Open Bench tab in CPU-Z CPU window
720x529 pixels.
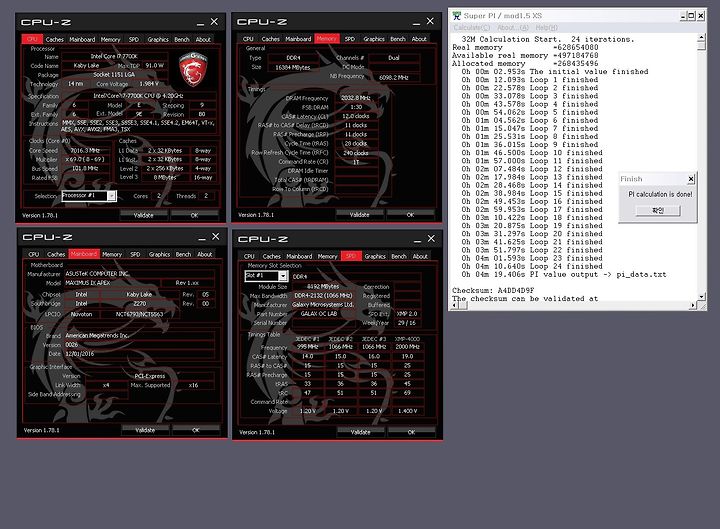tap(182, 39)
